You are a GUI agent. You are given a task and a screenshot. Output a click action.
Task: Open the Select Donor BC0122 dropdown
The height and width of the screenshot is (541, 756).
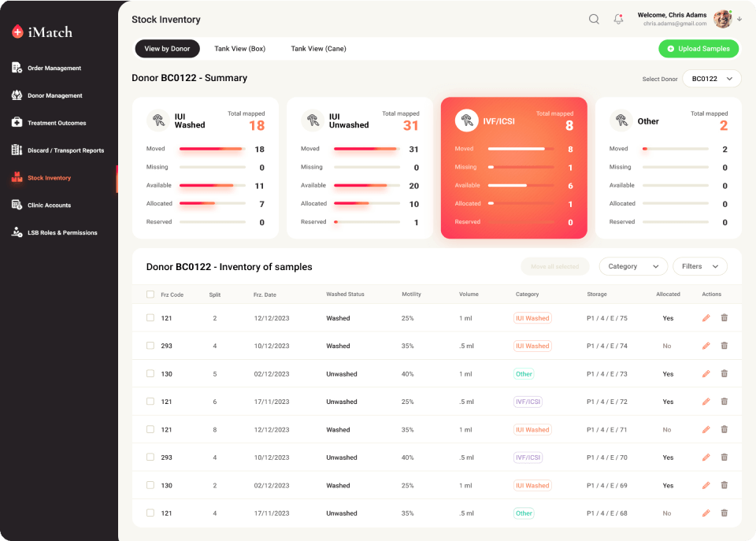pyautogui.click(x=712, y=79)
